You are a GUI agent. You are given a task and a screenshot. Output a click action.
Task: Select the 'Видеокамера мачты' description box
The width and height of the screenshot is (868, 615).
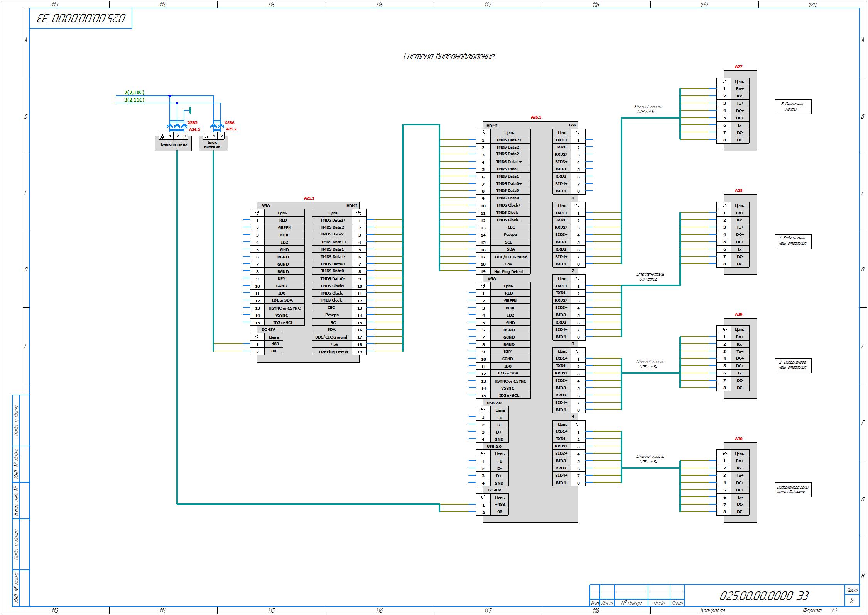coord(793,107)
